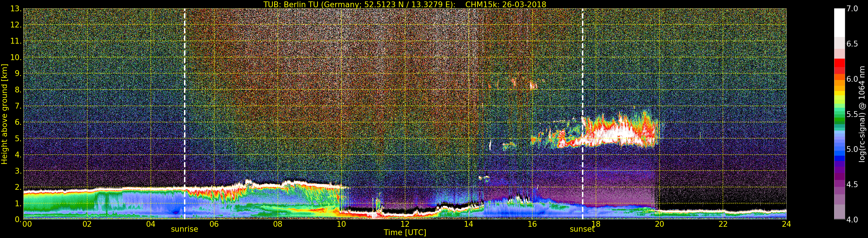Click the 4.0 label on the colorbar

pyautogui.click(x=852, y=220)
